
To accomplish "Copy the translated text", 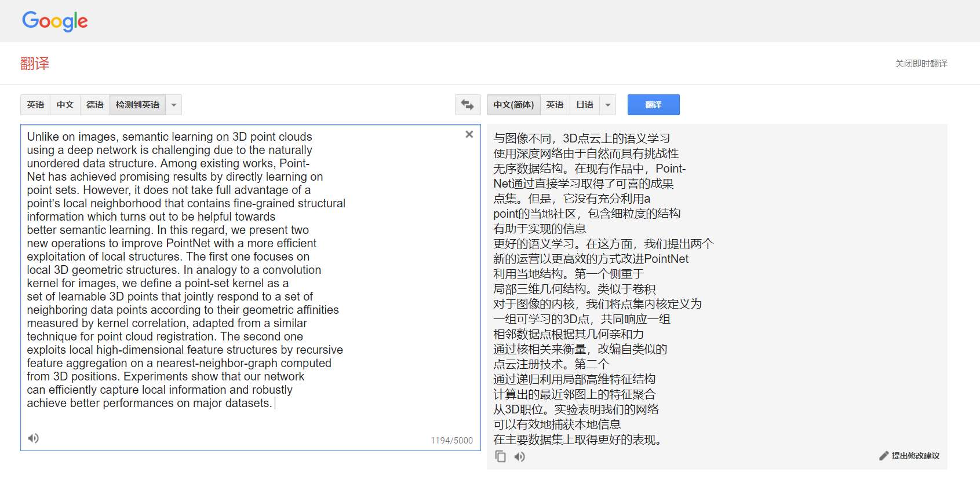I will [500, 456].
